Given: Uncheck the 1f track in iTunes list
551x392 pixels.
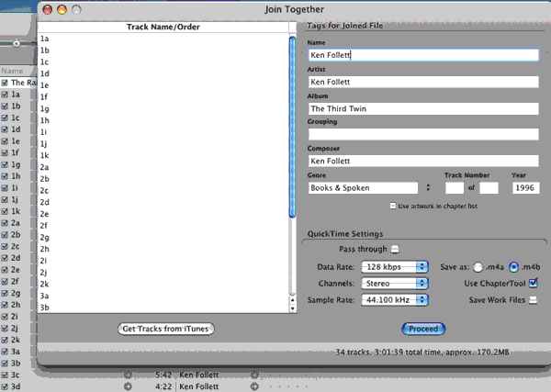Looking at the screenshot, I should click(x=6, y=152).
